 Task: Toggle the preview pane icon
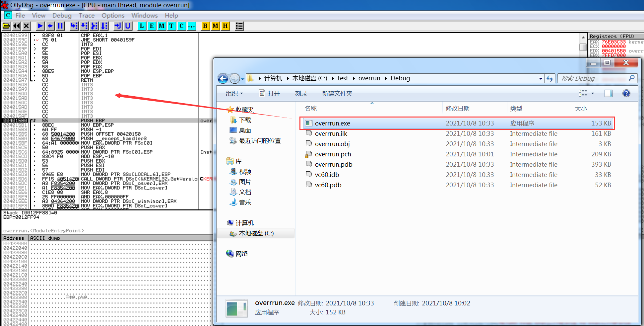coord(608,93)
